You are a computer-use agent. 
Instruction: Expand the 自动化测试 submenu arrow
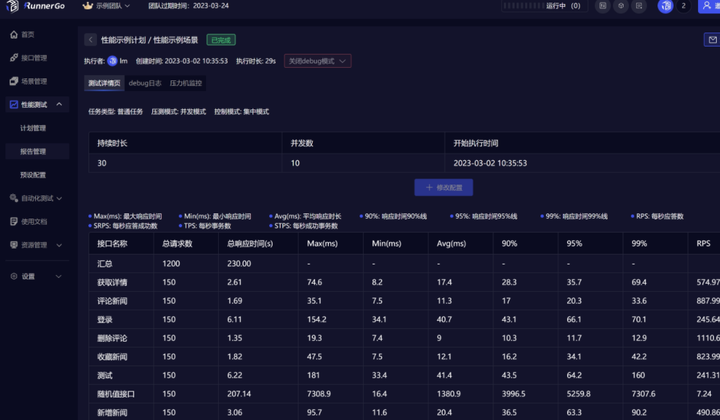pyautogui.click(x=59, y=198)
